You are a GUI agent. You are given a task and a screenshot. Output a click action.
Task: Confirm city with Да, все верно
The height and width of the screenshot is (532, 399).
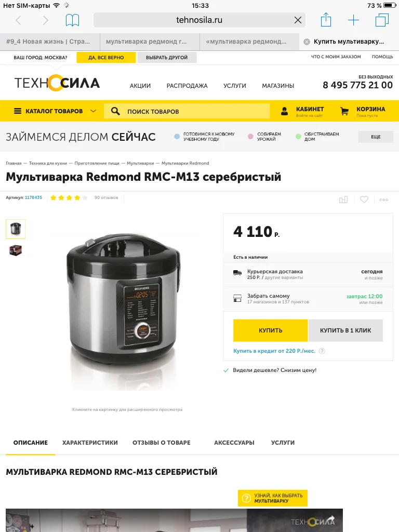coord(106,57)
